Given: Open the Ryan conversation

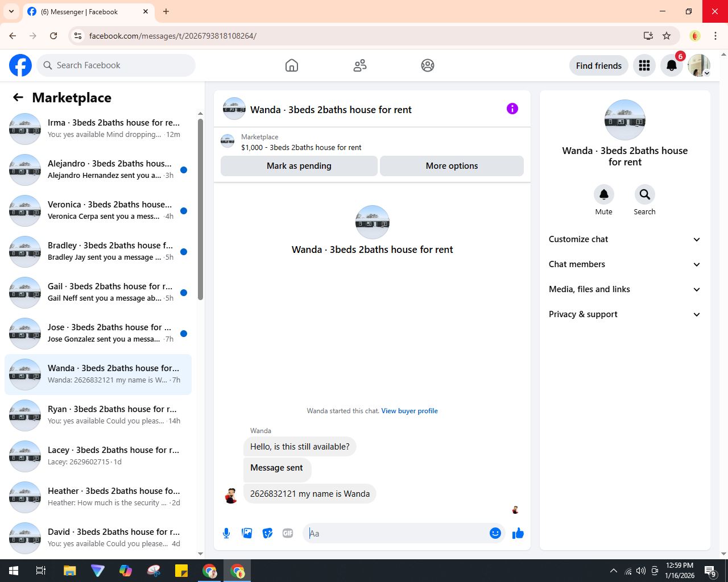Looking at the screenshot, I should [x=98, y=415].
